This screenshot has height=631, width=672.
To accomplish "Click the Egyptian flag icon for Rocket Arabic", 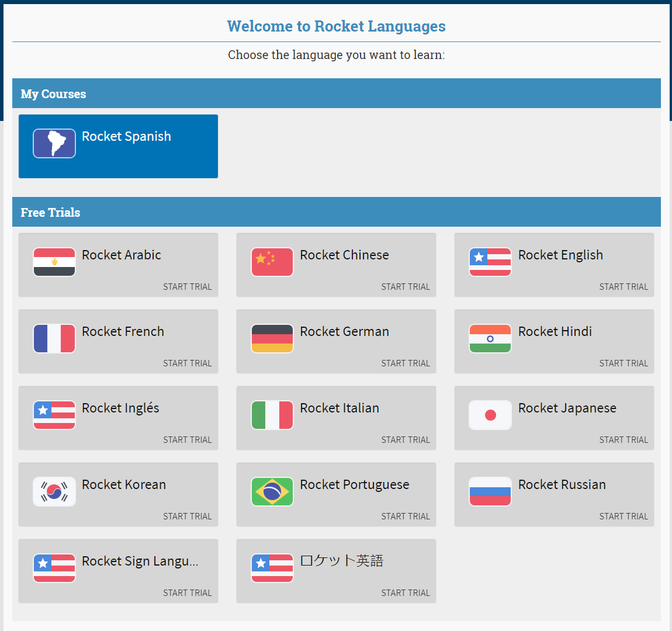I will (54, 262).
